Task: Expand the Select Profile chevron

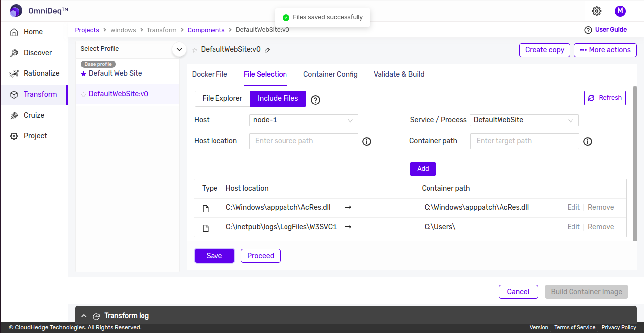Action: (179, 49)
